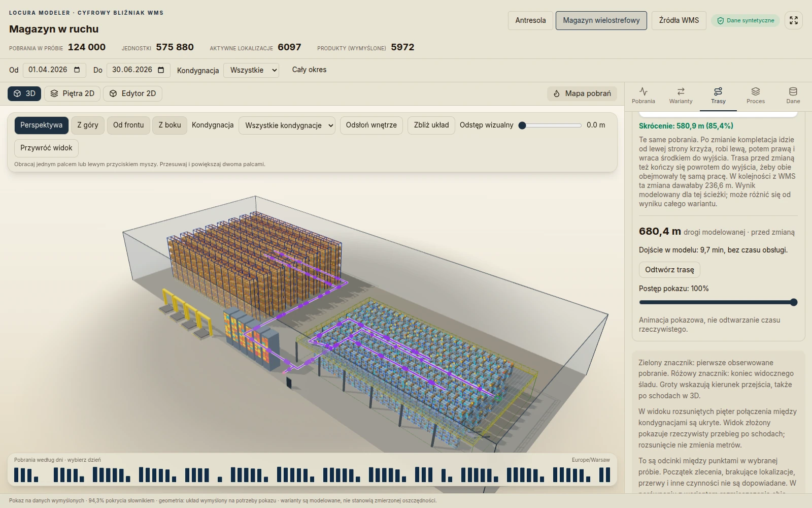
Task: Click Przywróć widok button
Action: 46,148
